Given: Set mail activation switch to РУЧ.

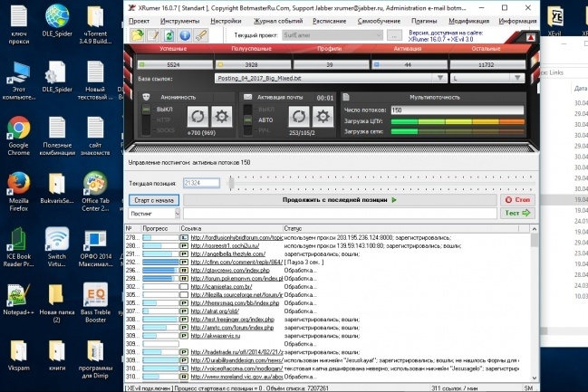Looking at the screenshot, I should pos(264,130).
